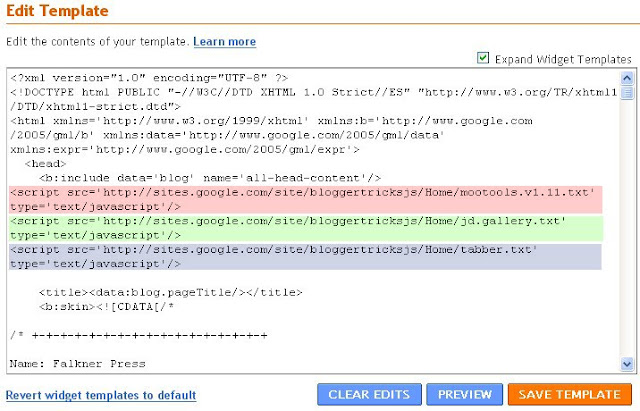Click the DOCTYPE html PUBLIC line

300,92
